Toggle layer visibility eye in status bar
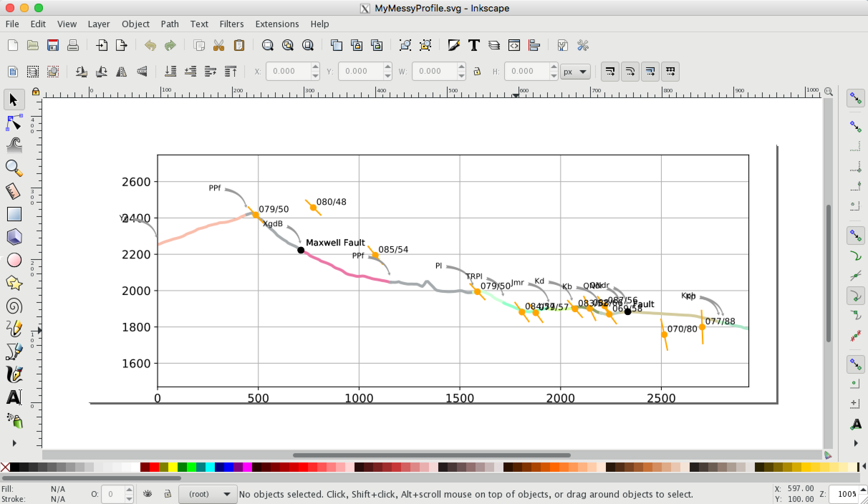Image resolution: width=868 pixels, height=504 pixels. pos(148,494)
